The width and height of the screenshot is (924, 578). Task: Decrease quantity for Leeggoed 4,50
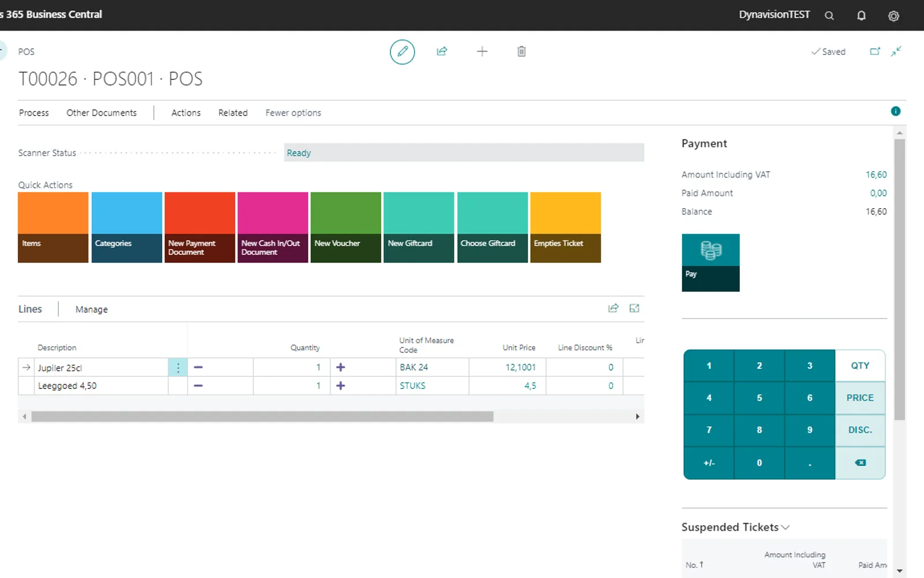click(x=198, y=386)
